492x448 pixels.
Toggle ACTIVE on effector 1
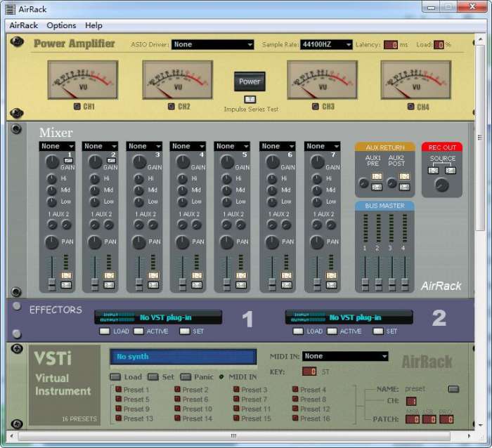(x=138, y=331)
